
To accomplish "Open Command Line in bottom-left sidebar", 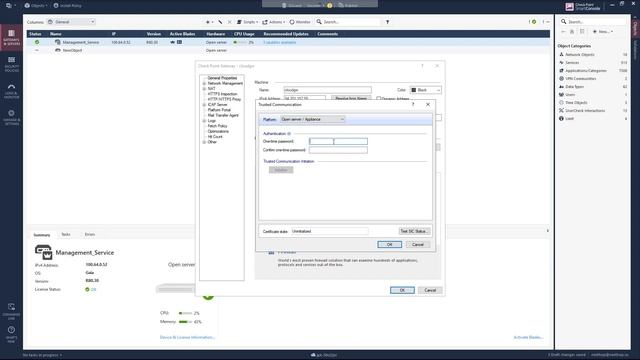I will coord(11,311).
